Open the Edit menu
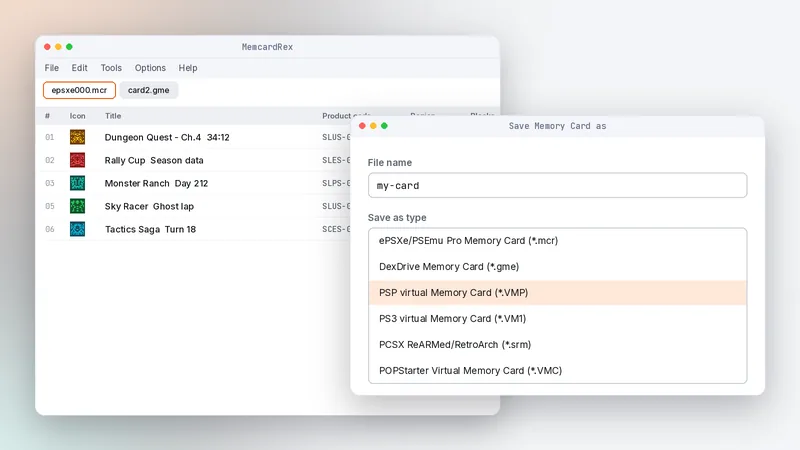 click(79, 68)
